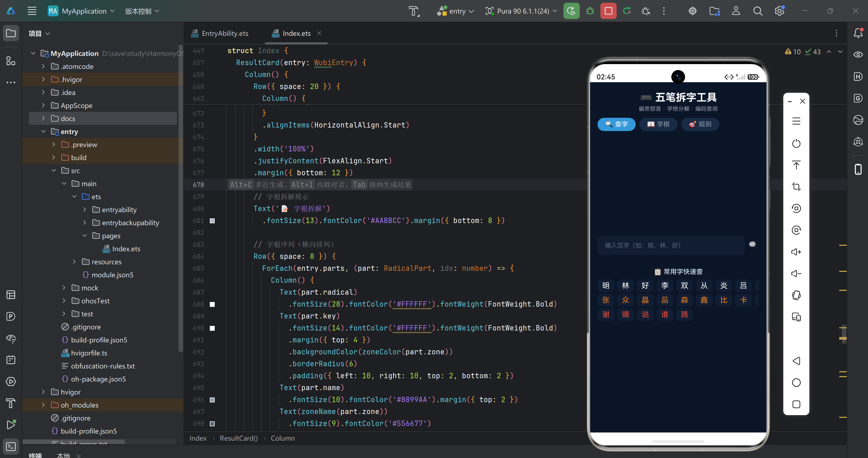Viewport: 868px width, 458px height.
Task: Click emulator home circle button
Action: (x=796, y=383)
